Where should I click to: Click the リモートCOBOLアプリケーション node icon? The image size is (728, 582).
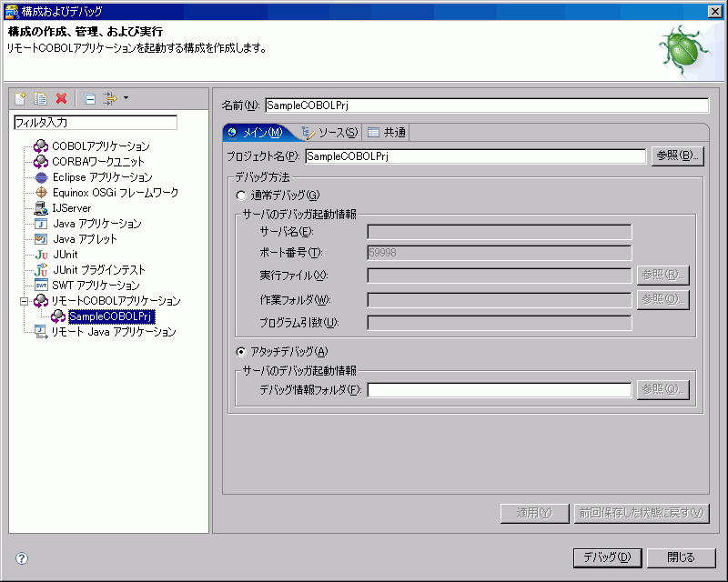click(x=41, y=301)
